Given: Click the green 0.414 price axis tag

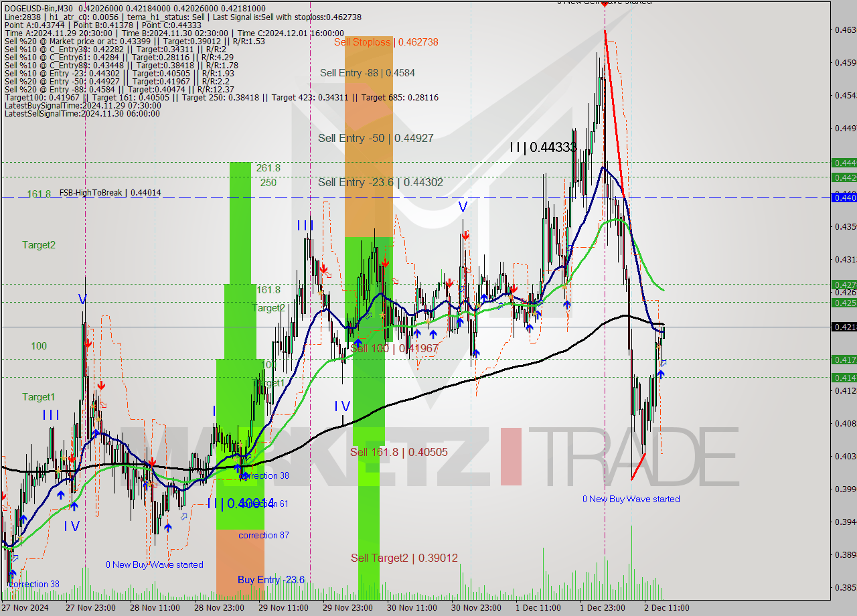Looking at the screenshot, I should coord(844,378).
